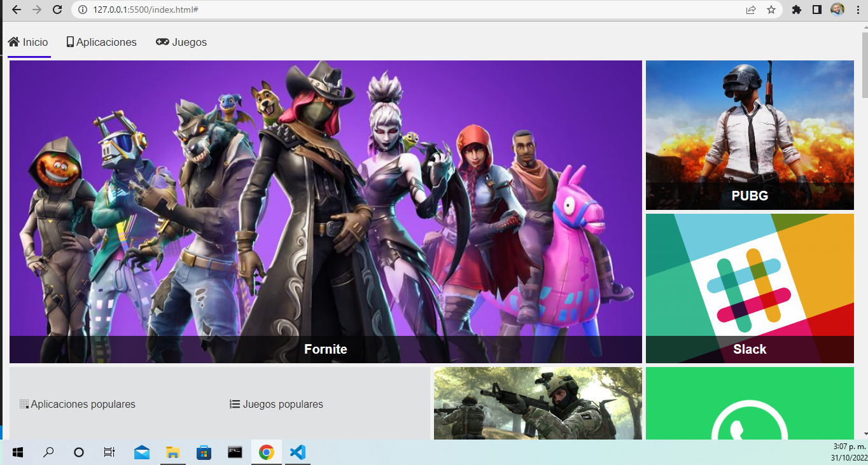Open Windows Search from the taskbar
868x465 pixels.
click(x=48, y=452)
